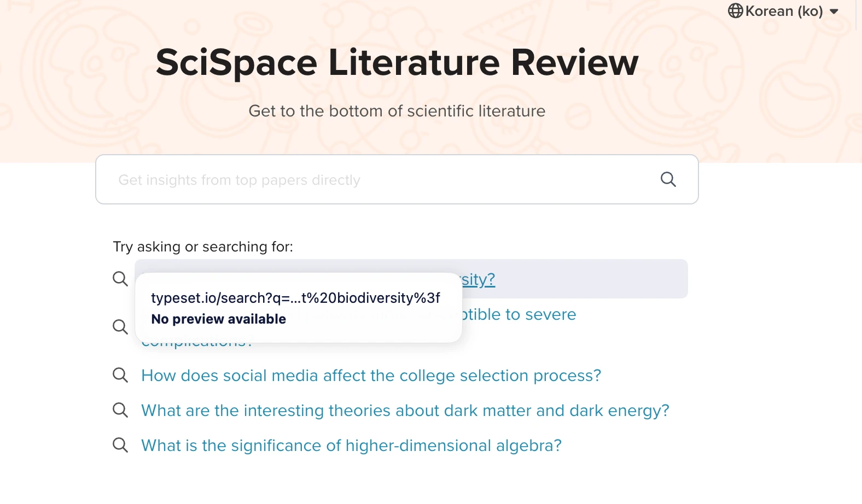The height and width of the screenshot is (504, 862).
Task: Click the globe icon beside Korean (ko)
Action: click(735, 11)
